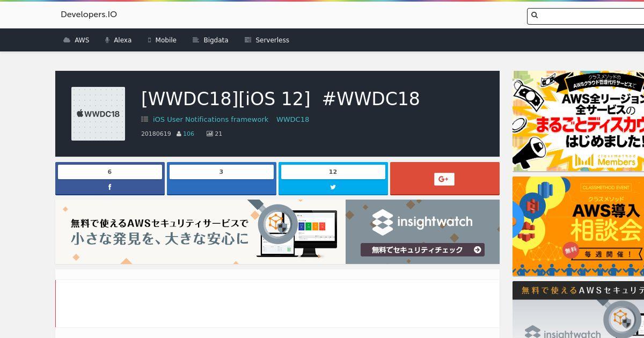Click the Google Plus G+ icon
The width and height of the screenshot is (644, 338).
pos(444,179)
